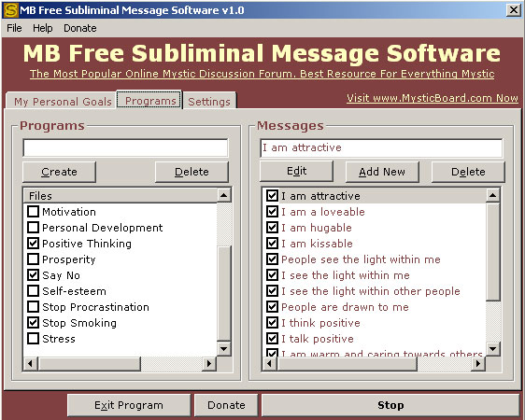Image resolution: width=525 pixels, height=420 pixels.
Task: Click up arrow of Programs list scrollbar
Action: [x=224, y=195]
